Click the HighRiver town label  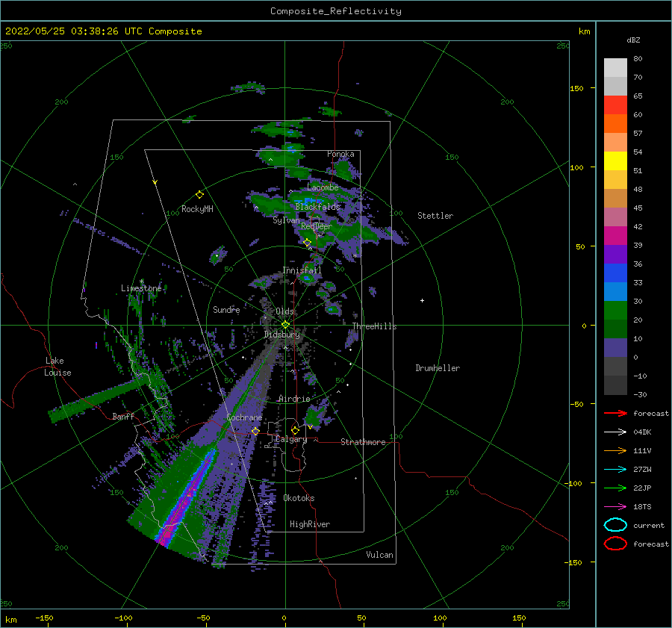310,524
